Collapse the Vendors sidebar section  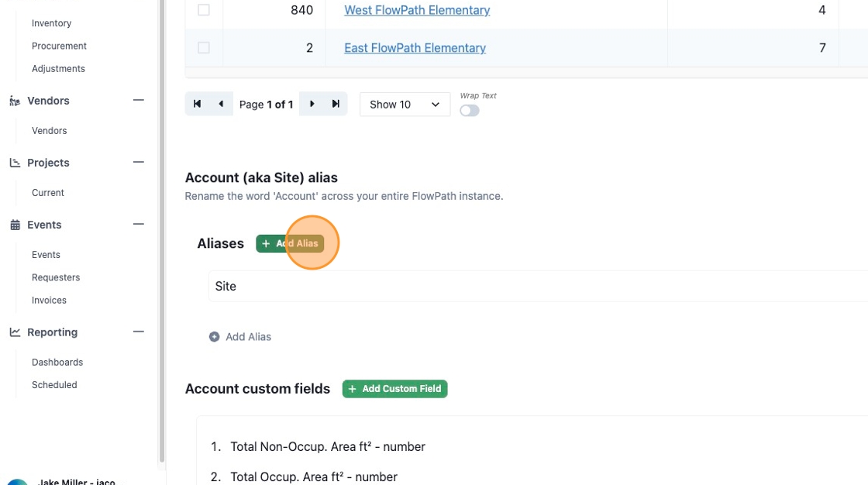click(139, 100)
